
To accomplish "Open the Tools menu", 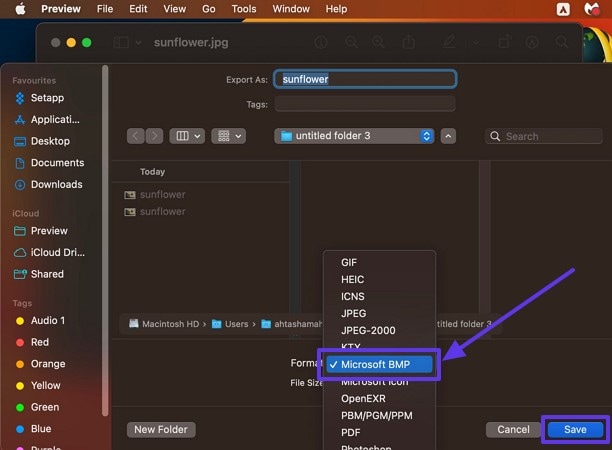I will coord(244,9).
